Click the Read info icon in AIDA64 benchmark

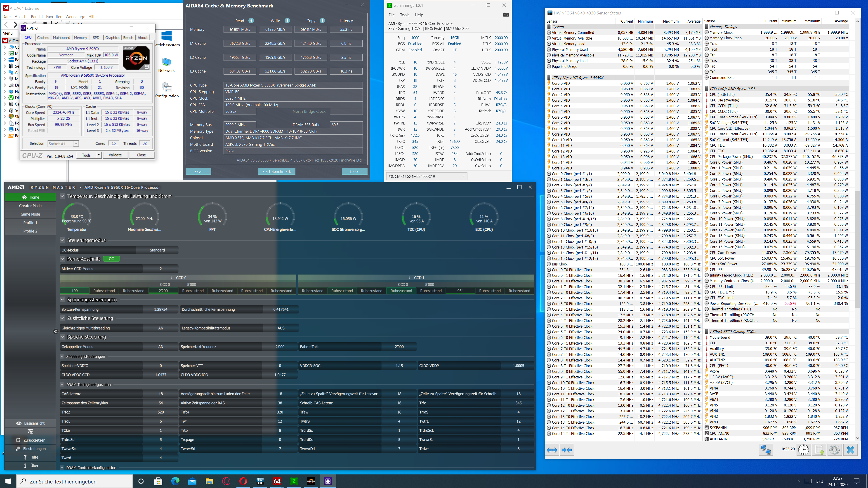(x=251, y=21)
